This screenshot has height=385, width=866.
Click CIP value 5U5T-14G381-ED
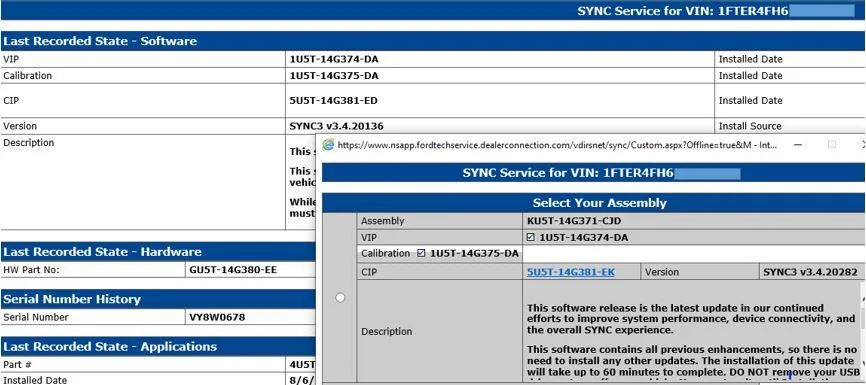pos(334,101)
